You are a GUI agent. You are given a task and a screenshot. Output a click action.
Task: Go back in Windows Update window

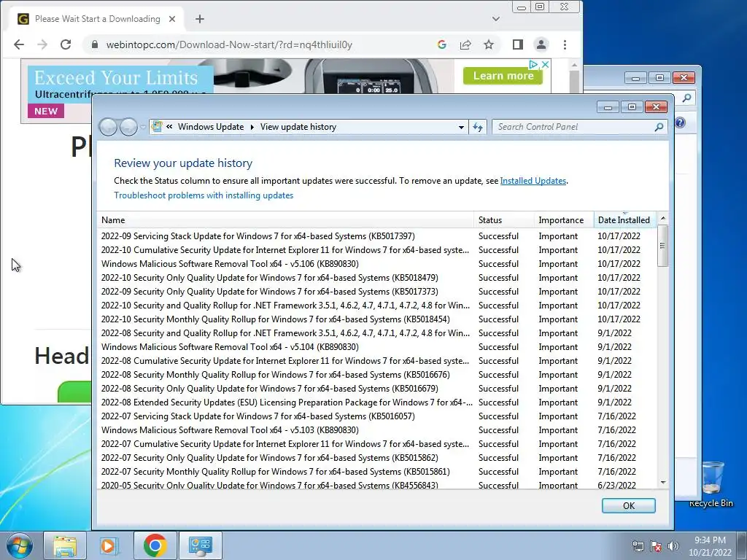click(x=109, y=127)
